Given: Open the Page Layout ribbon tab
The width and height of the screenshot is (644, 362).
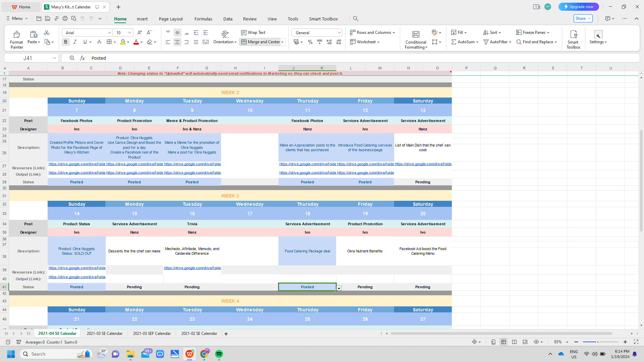Looking at the screenshot, I should pyautogui.click(x=171, y=19).
